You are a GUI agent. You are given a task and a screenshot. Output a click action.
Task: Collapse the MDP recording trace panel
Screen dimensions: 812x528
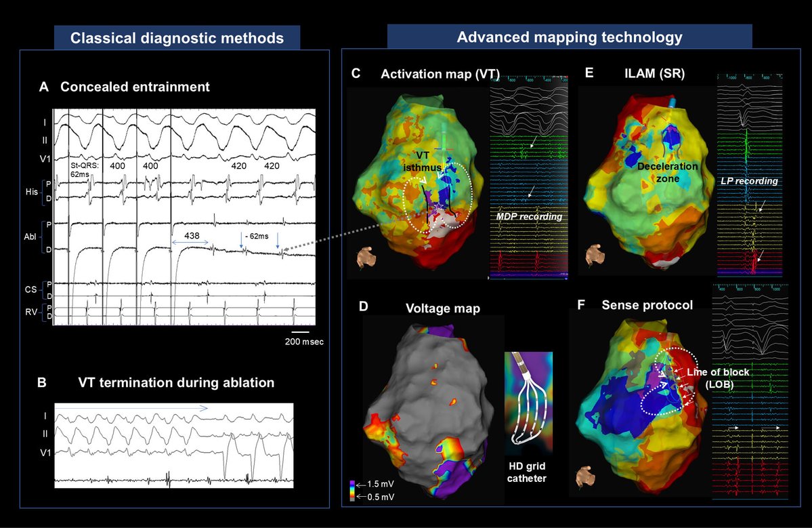tap(532, 216)
